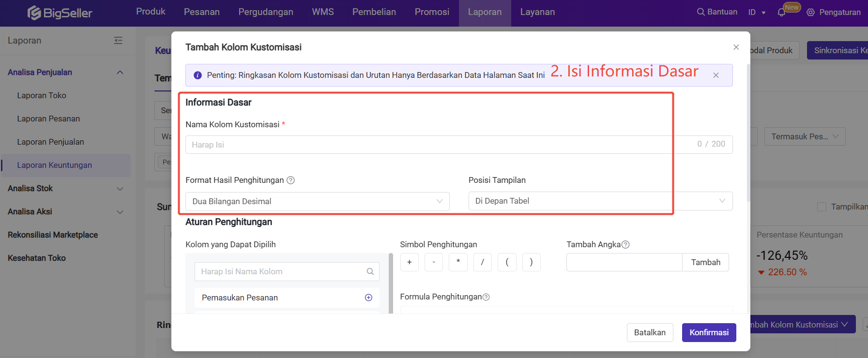
Task: Open Pengaturan gear settings
Action: 810,13
